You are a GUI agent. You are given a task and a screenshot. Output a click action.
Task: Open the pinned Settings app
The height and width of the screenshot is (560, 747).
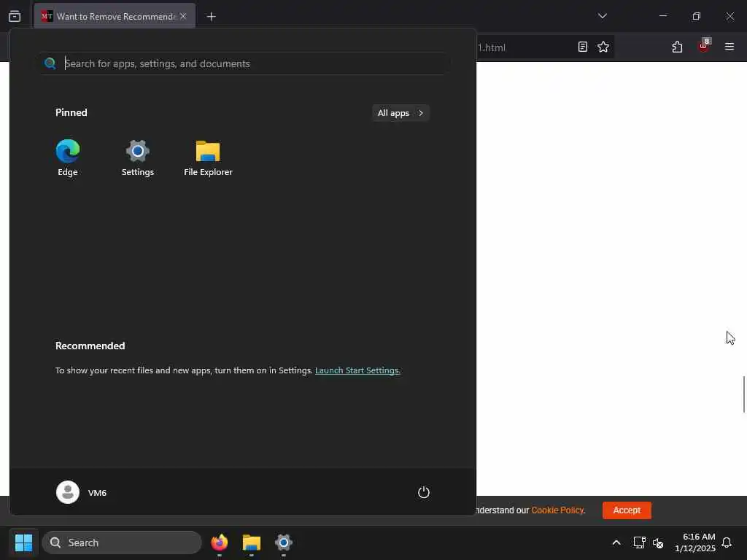[138, 158]
